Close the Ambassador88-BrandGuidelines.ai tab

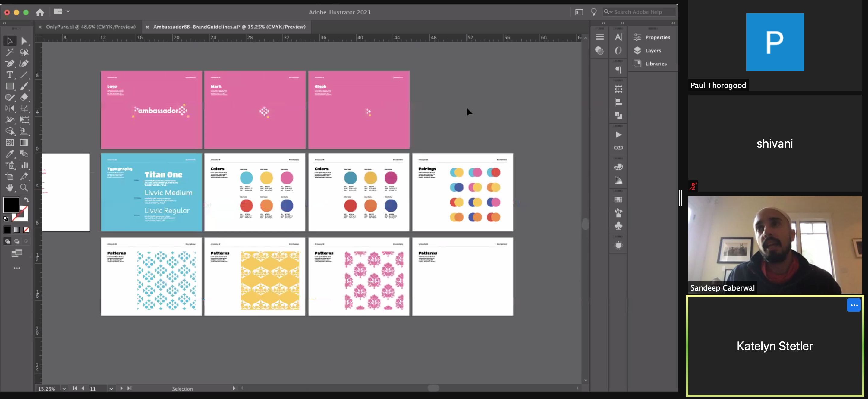[147, 27]
